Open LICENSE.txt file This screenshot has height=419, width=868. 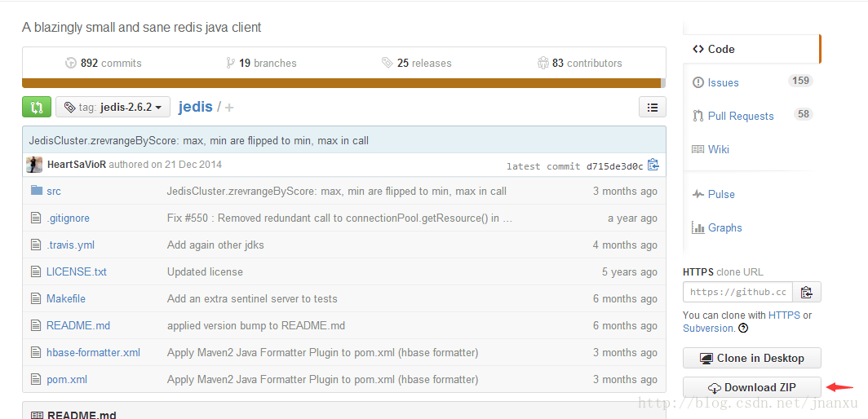tap(77, 271)
